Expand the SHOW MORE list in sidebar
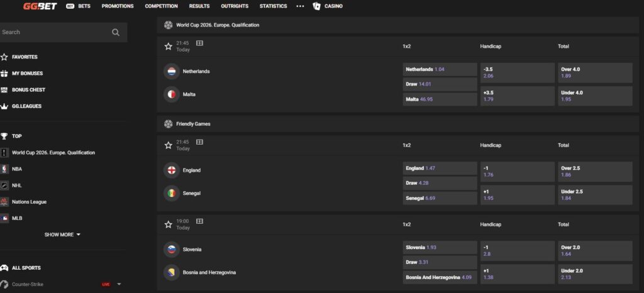 [62, 235]
